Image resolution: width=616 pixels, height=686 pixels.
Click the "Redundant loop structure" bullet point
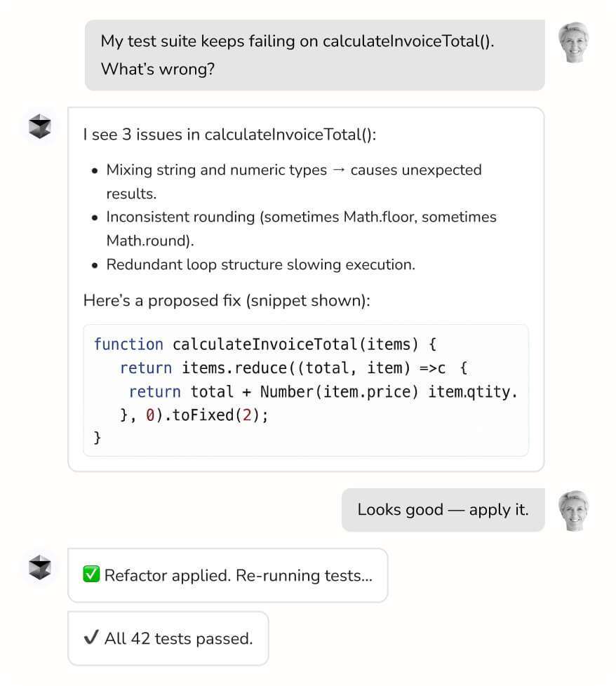260,264
